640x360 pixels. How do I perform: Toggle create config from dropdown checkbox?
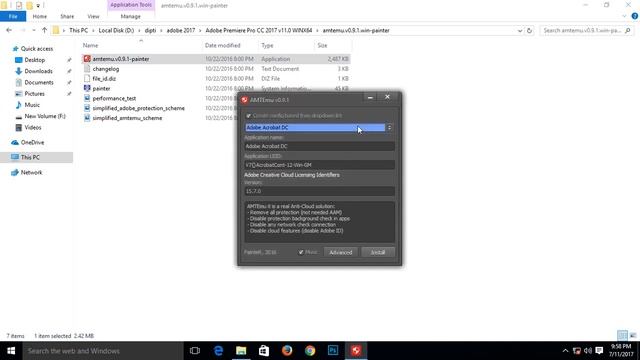tap(249, 116)
